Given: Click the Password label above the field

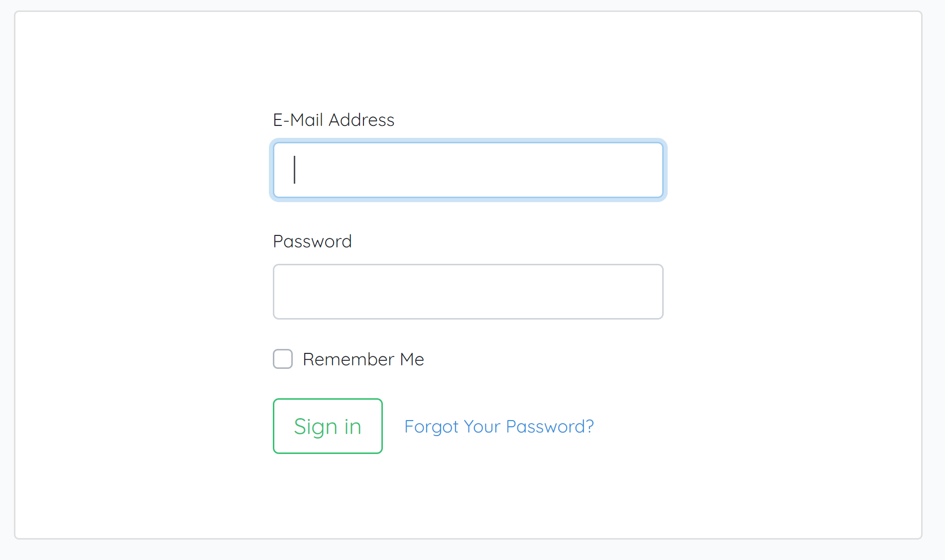Looking at the screenshot, I should coord(312,241).
